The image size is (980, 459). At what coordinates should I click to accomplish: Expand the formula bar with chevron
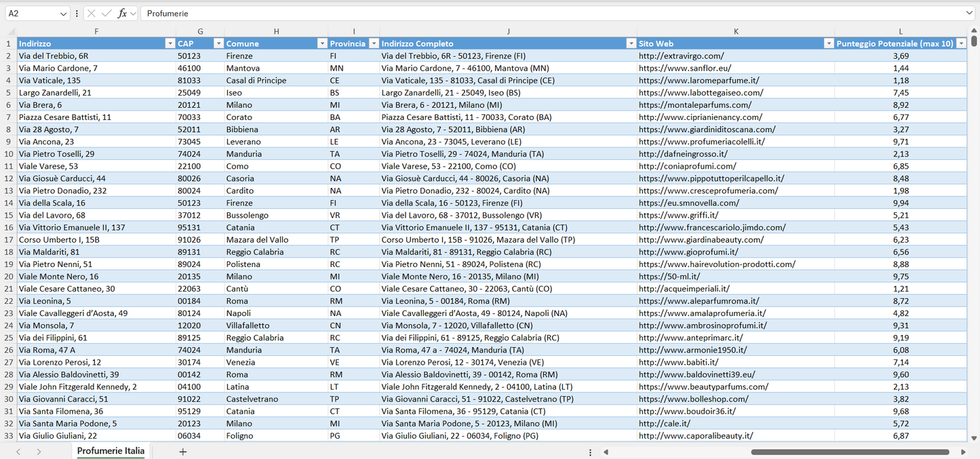pos(969,14)
